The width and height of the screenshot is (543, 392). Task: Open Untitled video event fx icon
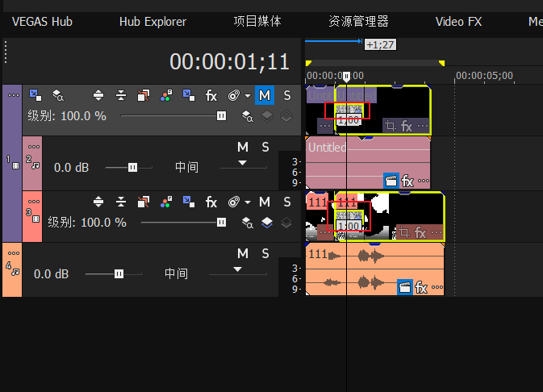tap(407, 127)
